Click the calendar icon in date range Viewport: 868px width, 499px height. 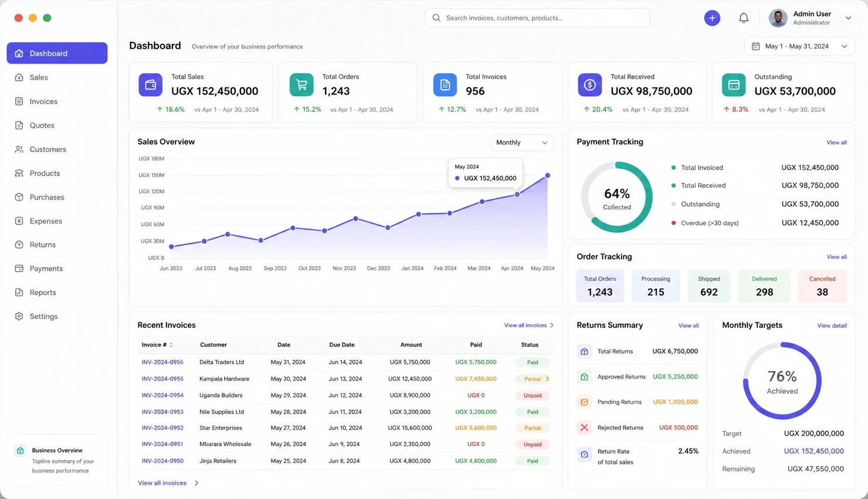click(756, 46)
